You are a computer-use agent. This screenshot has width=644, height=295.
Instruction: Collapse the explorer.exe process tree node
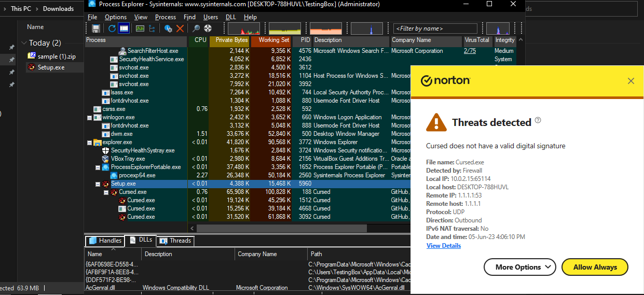90,142
